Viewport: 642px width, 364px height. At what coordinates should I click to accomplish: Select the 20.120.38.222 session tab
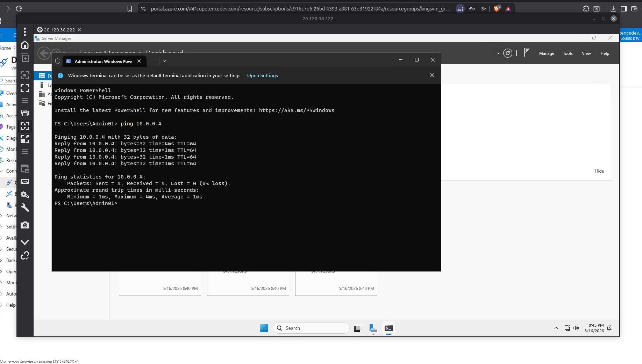(x=59, y=30)
